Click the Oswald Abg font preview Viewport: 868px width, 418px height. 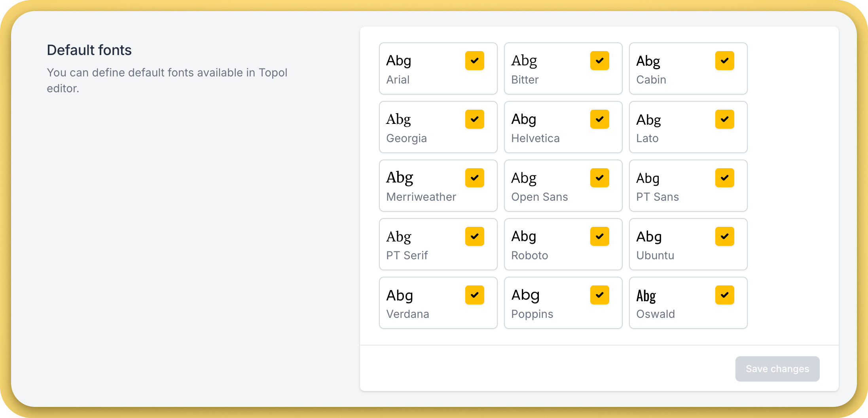[646, 296]
